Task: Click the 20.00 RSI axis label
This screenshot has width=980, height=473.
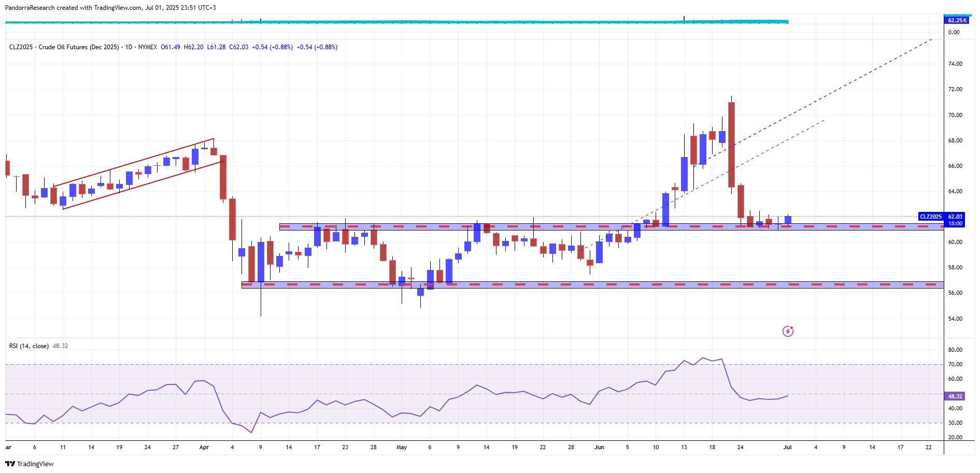Action: point(955,437)
